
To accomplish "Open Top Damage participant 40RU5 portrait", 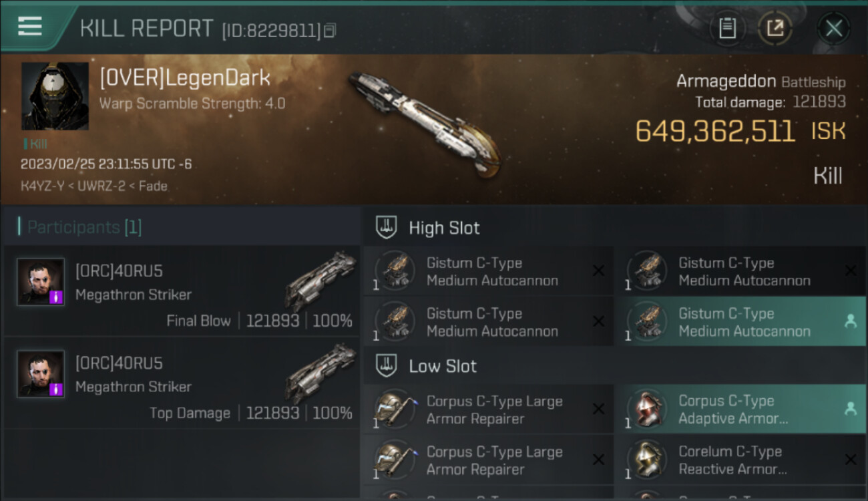I will coord(41,374).
